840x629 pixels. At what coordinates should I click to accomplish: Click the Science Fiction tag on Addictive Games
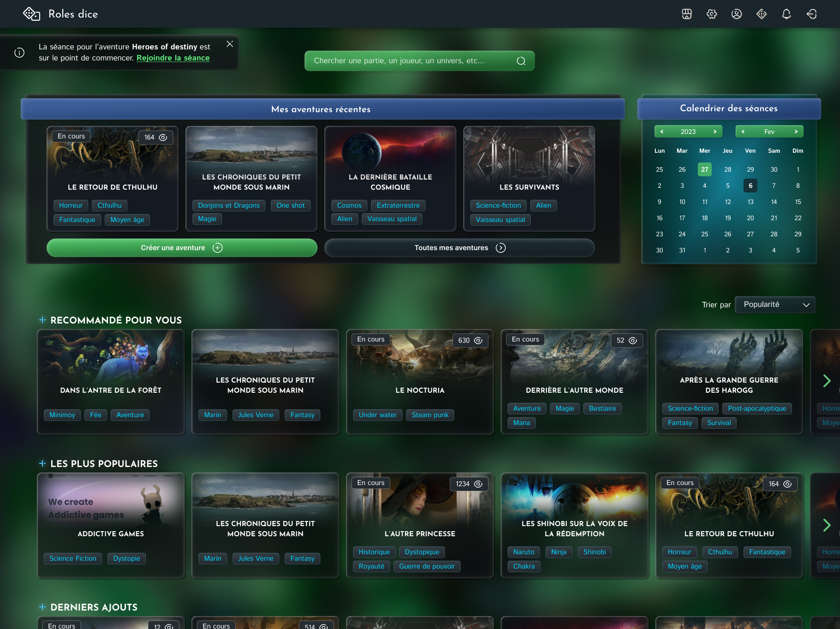tap(73, 558)
